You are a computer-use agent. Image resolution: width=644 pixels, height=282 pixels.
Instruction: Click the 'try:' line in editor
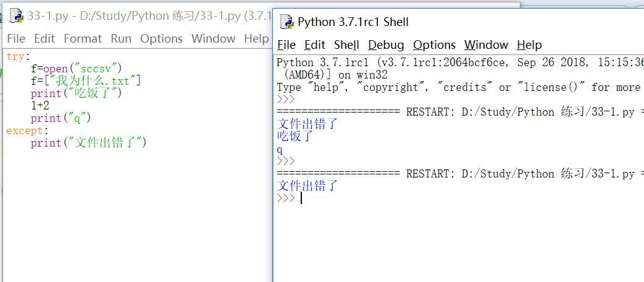coord(19,57)
